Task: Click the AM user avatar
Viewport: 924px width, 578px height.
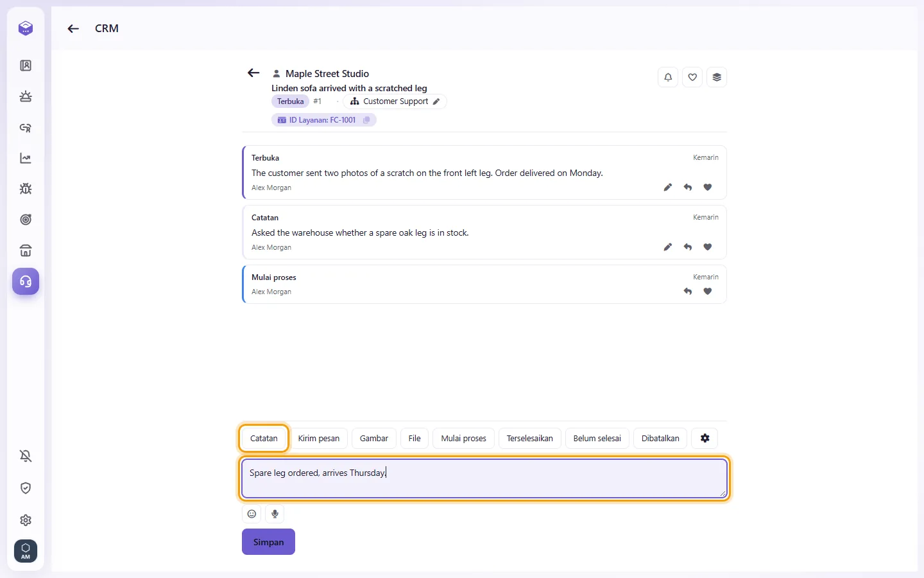Action: 26,551
